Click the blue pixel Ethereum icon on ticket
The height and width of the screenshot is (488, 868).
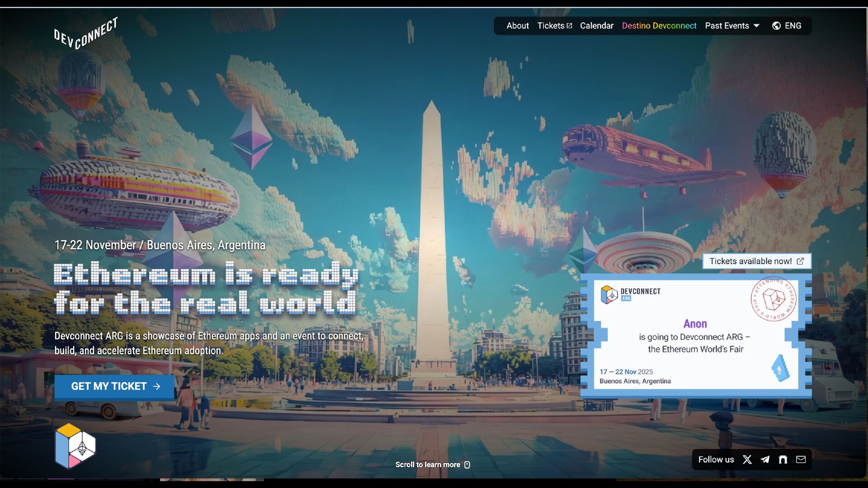tap(780, 368)
